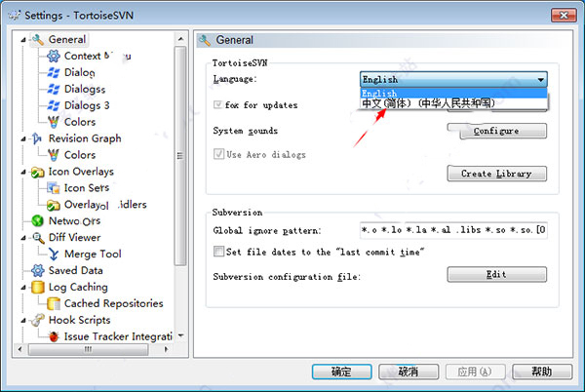
Task: Open the Dialogs 3 settings page
Action: 87,105
